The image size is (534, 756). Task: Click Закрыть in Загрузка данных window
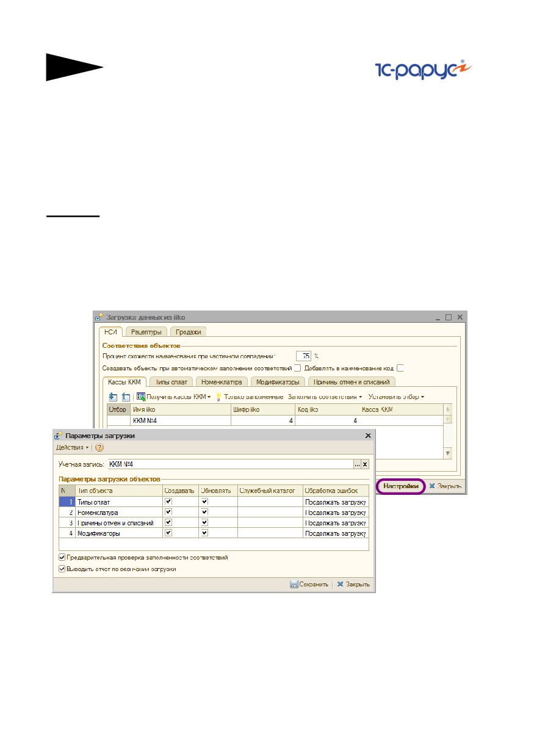point(446,486)
